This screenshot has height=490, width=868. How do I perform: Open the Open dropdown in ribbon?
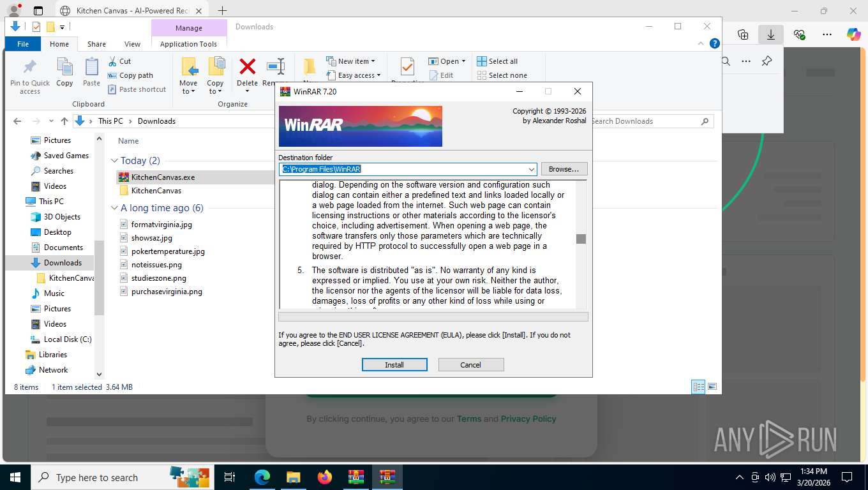pyautogui.click(x=447, y=61)
